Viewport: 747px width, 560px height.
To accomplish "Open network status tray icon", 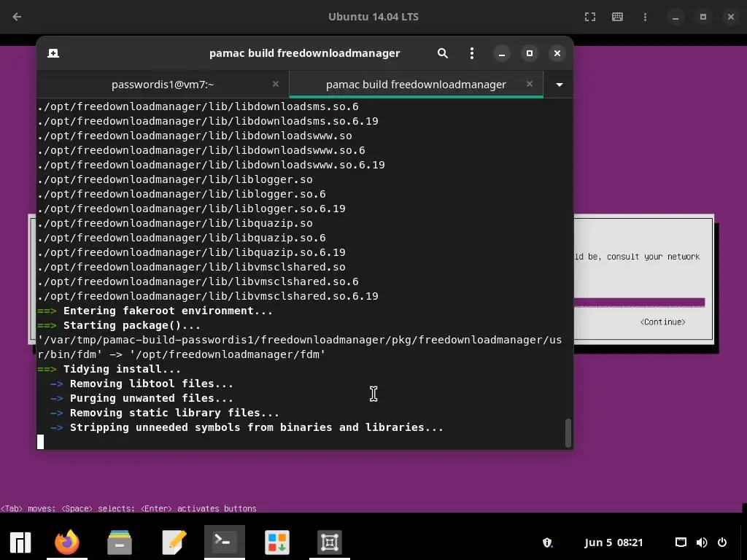I will tap(681, 542).
